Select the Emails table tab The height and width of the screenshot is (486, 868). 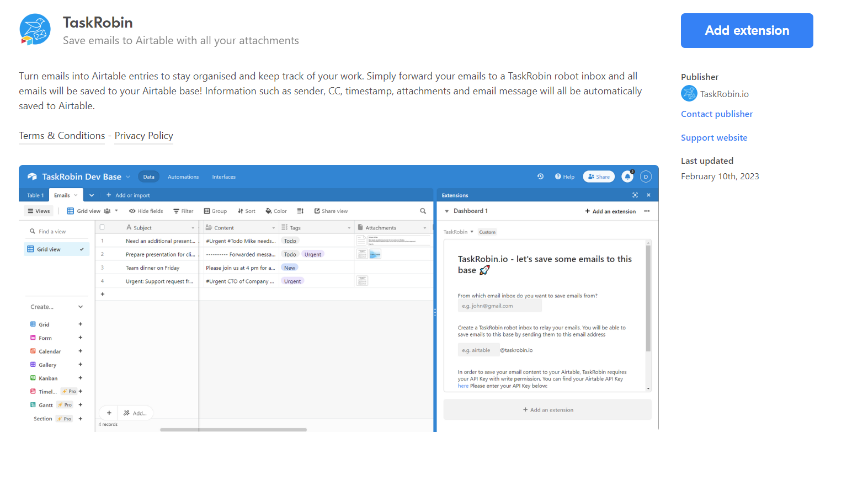[66, 195]
